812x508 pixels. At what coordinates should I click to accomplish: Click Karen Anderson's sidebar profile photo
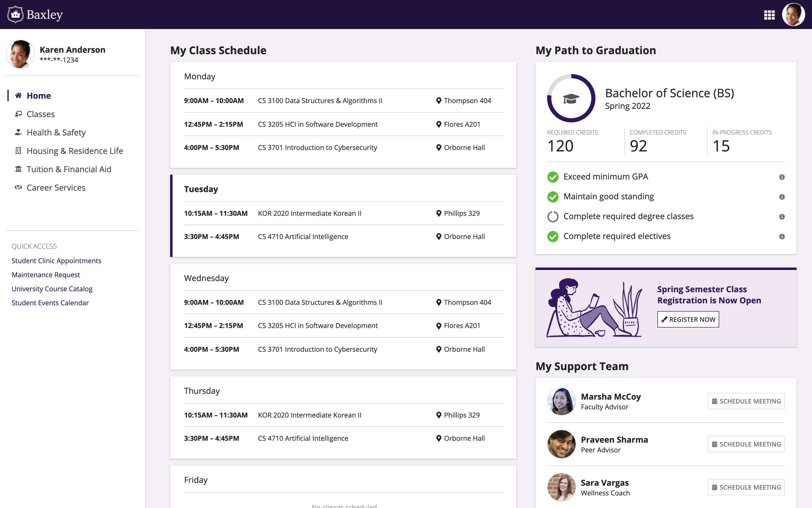(20, 54)
